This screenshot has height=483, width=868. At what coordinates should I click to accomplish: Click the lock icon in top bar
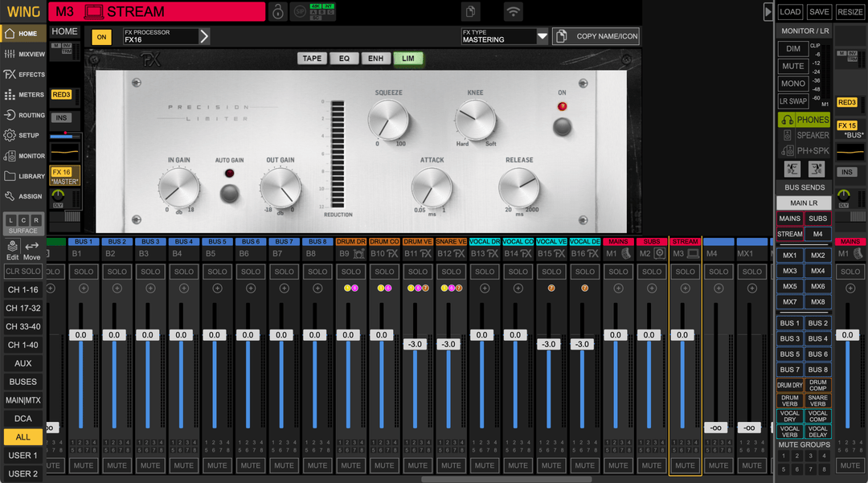pyautogui.click(x=277, y=11)
